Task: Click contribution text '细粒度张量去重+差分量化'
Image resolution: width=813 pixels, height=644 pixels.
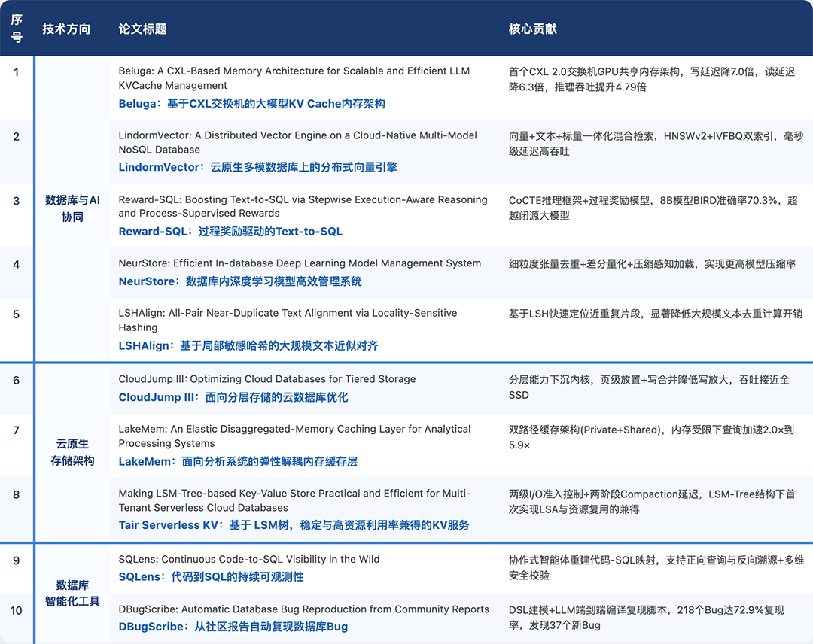Action: pos(652,264)
